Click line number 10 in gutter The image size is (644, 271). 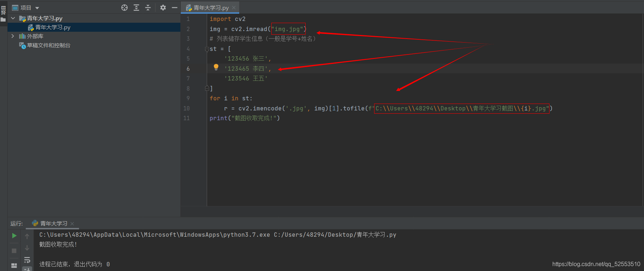186,108
